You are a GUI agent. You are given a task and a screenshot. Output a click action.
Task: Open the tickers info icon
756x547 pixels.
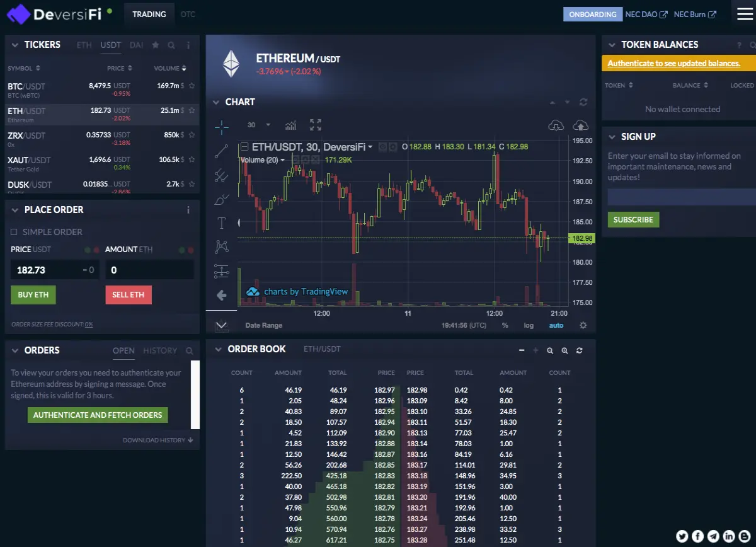[x=188, y=45]
